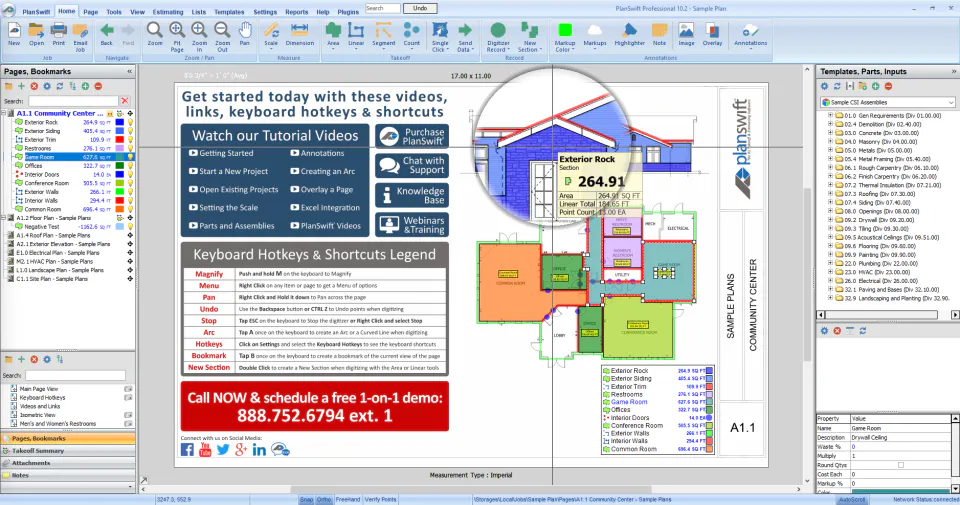Select the Dimension measure tool

pyautogui.click(x=299, y=34)
